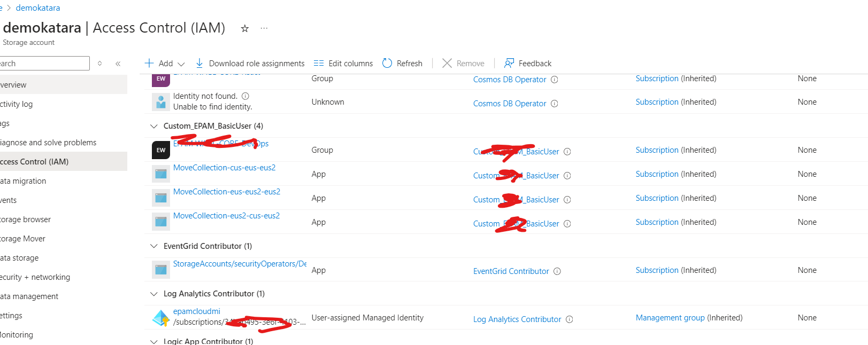Click the Feedback person icon
Viewport: 868px width, 345px height.
click(509, 63)
